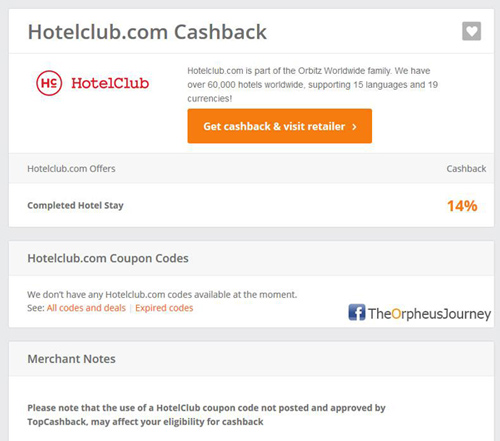Open the All codes and deals link
This screenshot has height=441, width=500.
(86, 308)
